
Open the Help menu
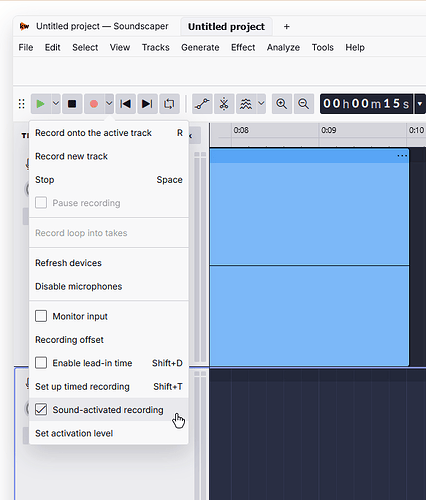coord(355,48)
